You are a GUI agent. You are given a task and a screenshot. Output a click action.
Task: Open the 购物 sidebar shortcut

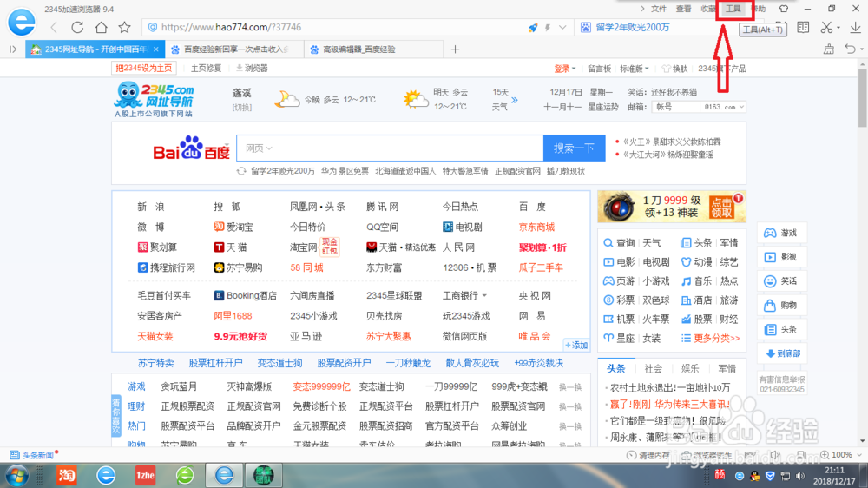[782, 305]
